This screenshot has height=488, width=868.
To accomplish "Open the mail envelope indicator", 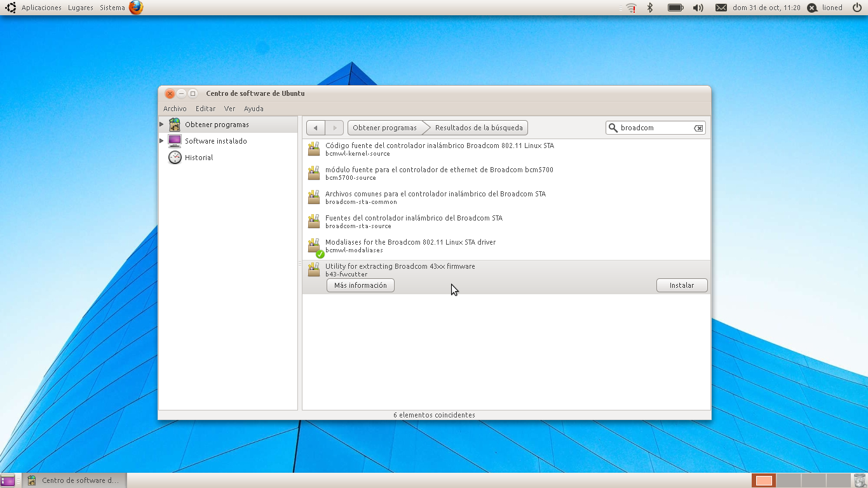I will tap(721, 8).
